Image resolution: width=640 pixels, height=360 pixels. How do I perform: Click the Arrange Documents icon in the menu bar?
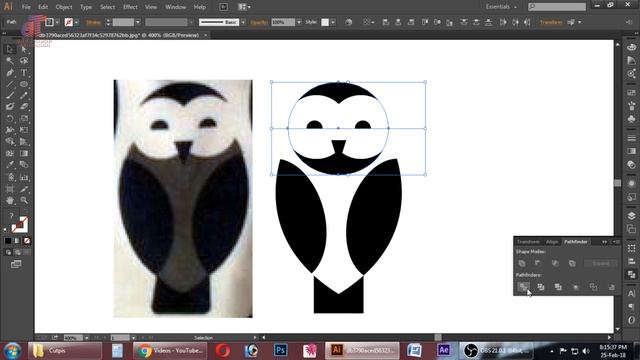click(x=244, y=7)
